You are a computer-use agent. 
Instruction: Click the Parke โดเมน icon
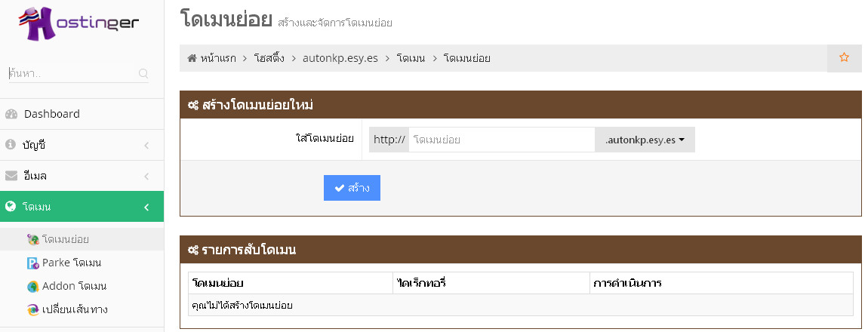click(x=32, y=263)
